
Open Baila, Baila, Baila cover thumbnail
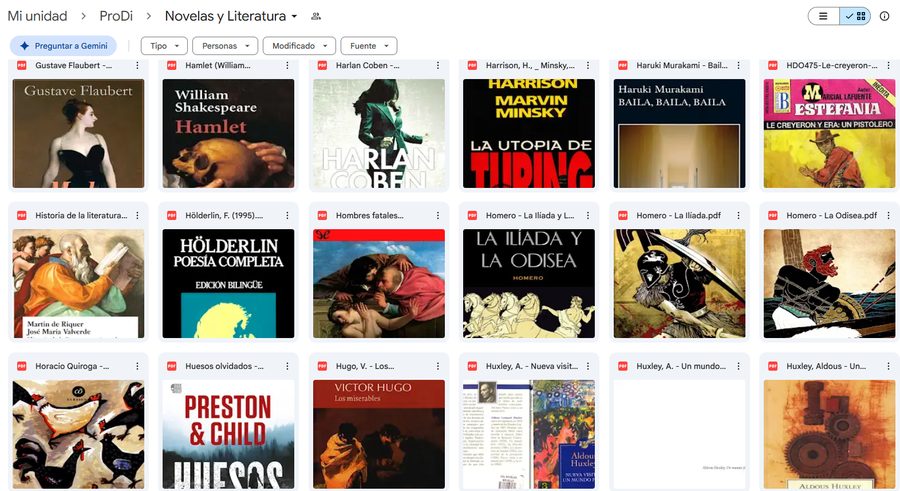pyautogui.click(x=680, y=133)
